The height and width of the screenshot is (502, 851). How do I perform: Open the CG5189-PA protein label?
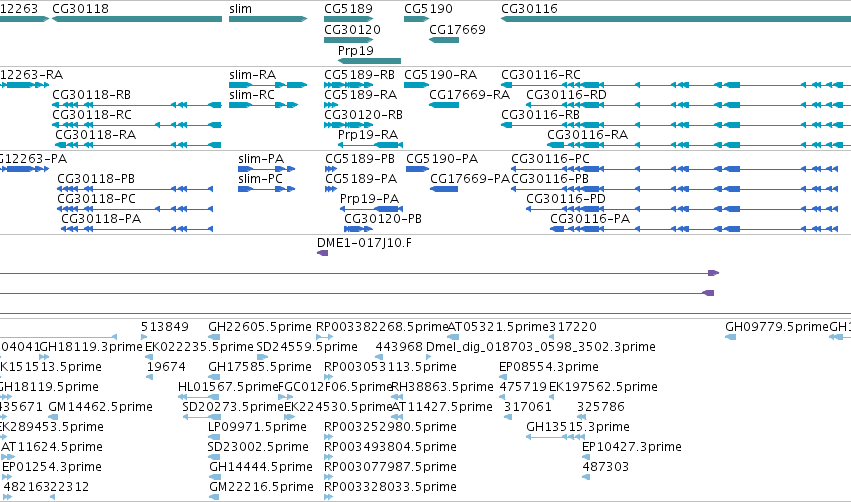pyautogui.click(x=361, y=179)
